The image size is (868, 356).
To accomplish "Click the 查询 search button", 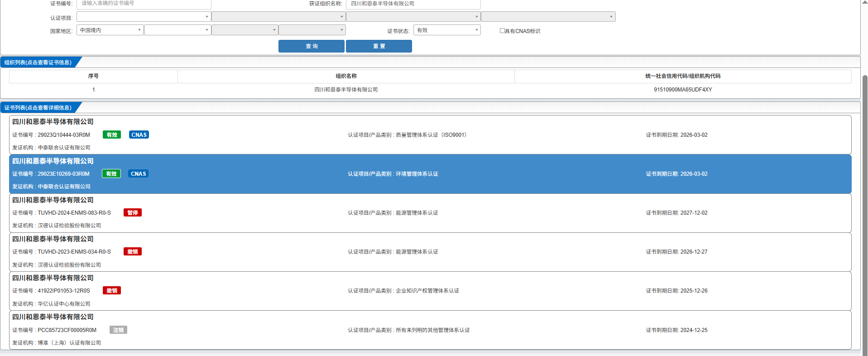I will tap(312, 46).
